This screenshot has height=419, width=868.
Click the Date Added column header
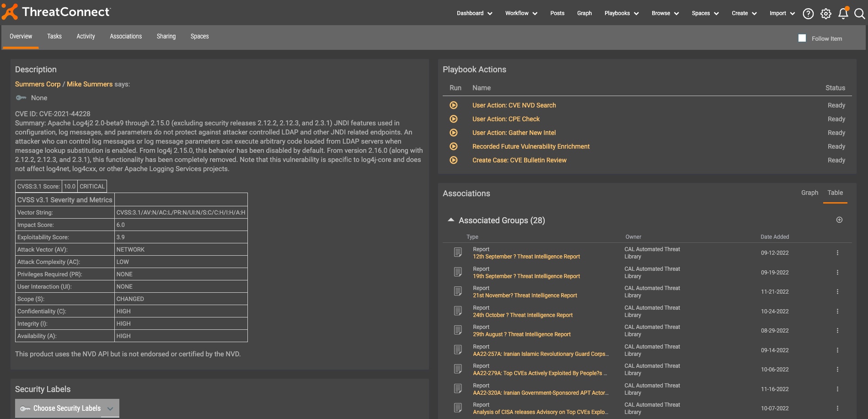[x=775, y=237]
